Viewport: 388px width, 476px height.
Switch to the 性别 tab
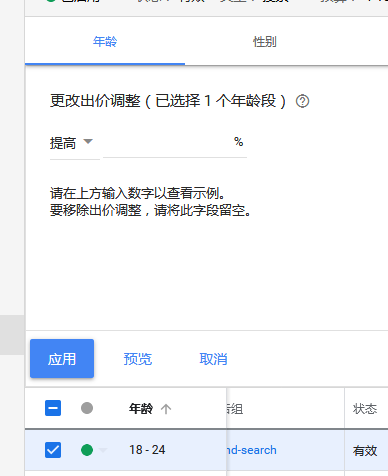click(265, 42)
